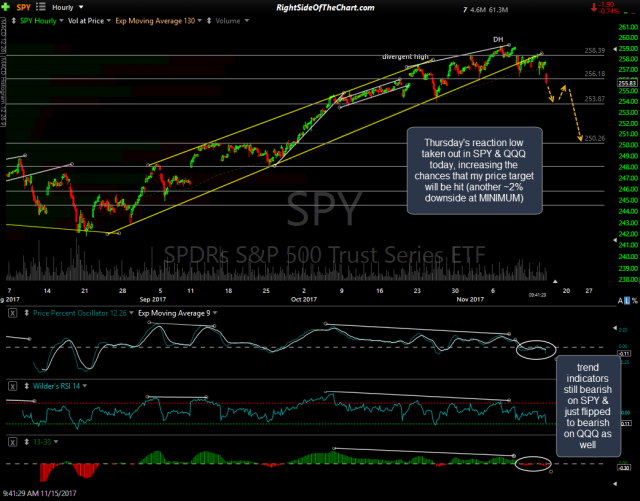Close the Wilder's RSI pane
This screenshot has width=640, height=501.
tap(13, 386)
